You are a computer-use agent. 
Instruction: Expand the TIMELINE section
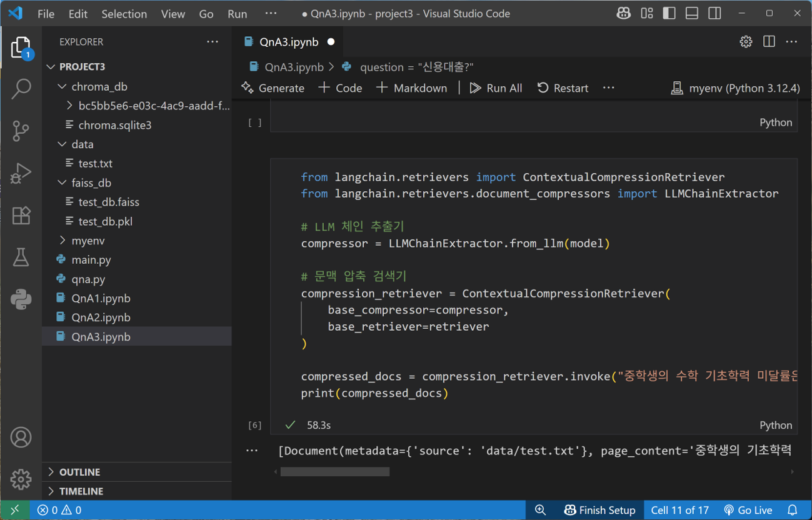pyautogui.click(x=138, y=491)
